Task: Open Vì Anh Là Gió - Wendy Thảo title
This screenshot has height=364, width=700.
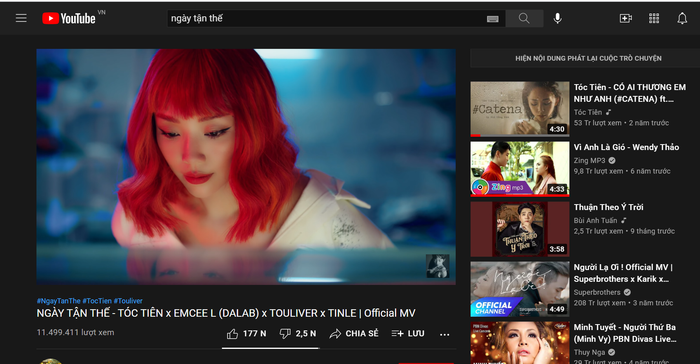Action: [x=626, y=147]
